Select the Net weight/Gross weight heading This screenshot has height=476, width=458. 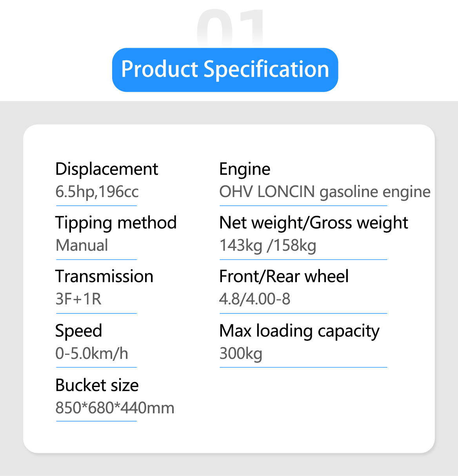[x=314, y=223]
